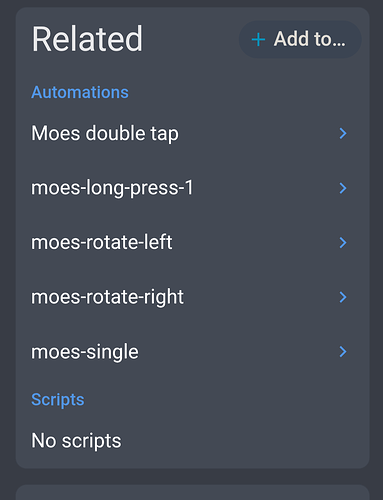Click the Related card title

click(87, 39)
